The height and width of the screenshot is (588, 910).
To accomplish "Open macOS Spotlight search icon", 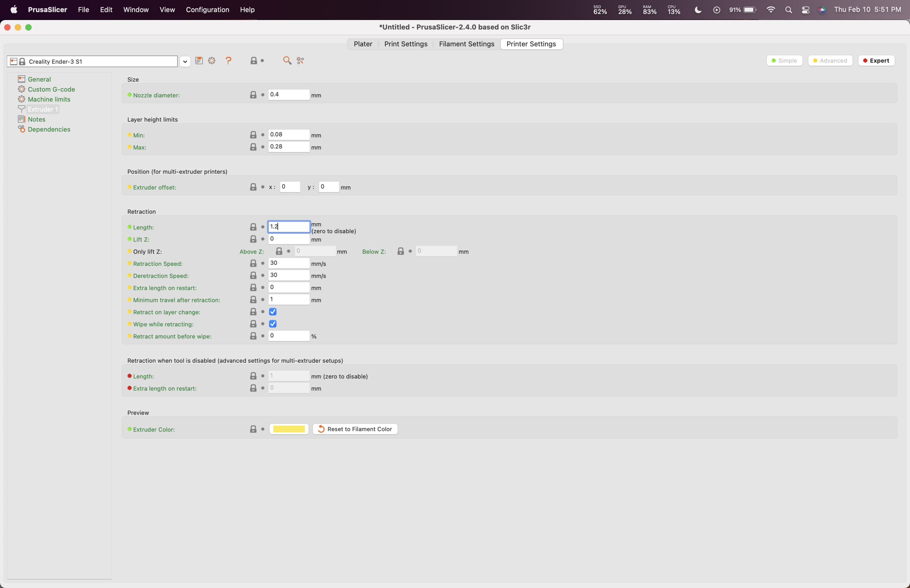I will [788, 10].
